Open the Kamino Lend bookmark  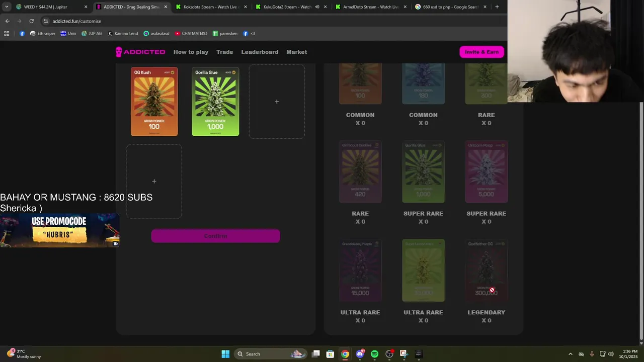[x=123, y=34]
